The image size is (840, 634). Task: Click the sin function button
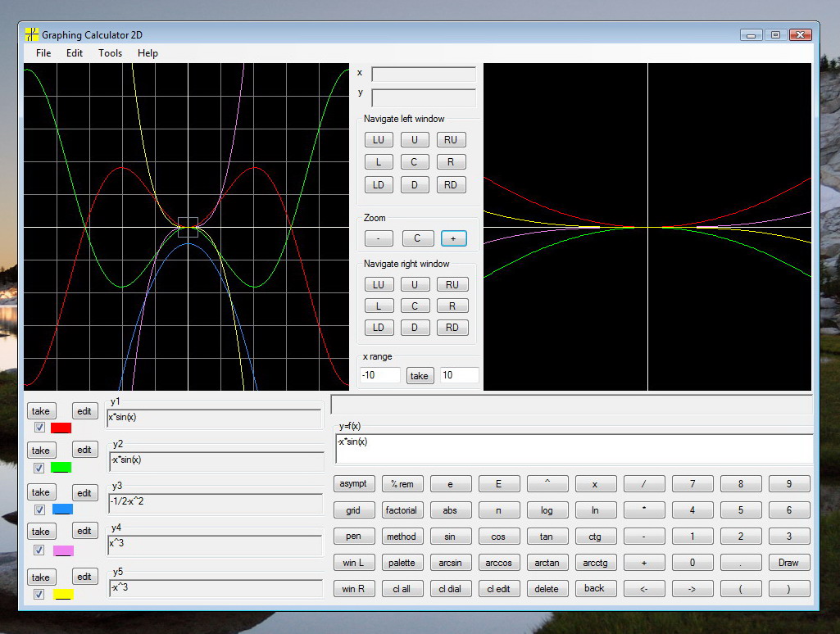point(451,536)
